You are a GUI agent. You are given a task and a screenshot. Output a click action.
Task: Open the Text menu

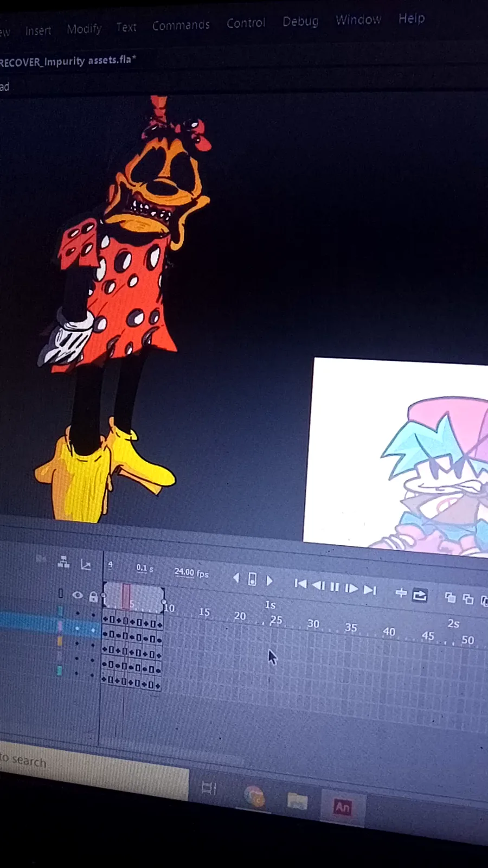[126, 27]
